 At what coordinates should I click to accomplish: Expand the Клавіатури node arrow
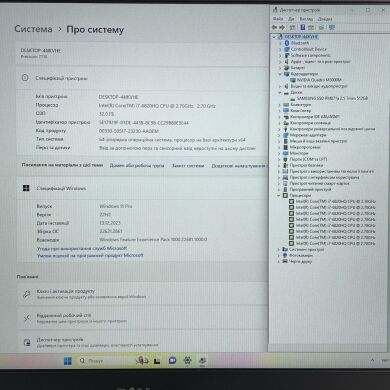[x=279, y=104]
